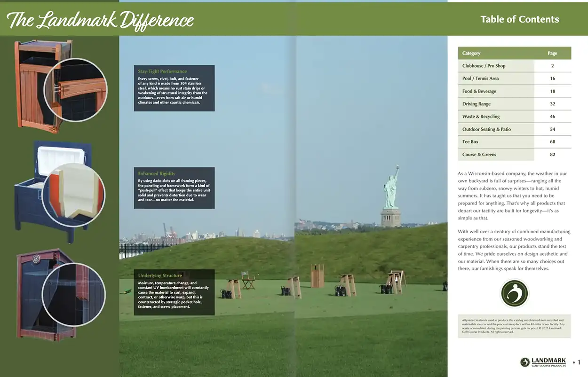Image resolution: width=588 pixels, height=377 pixels.
Task: Click the green circular golfer emblem
Action: coord(514,293)
